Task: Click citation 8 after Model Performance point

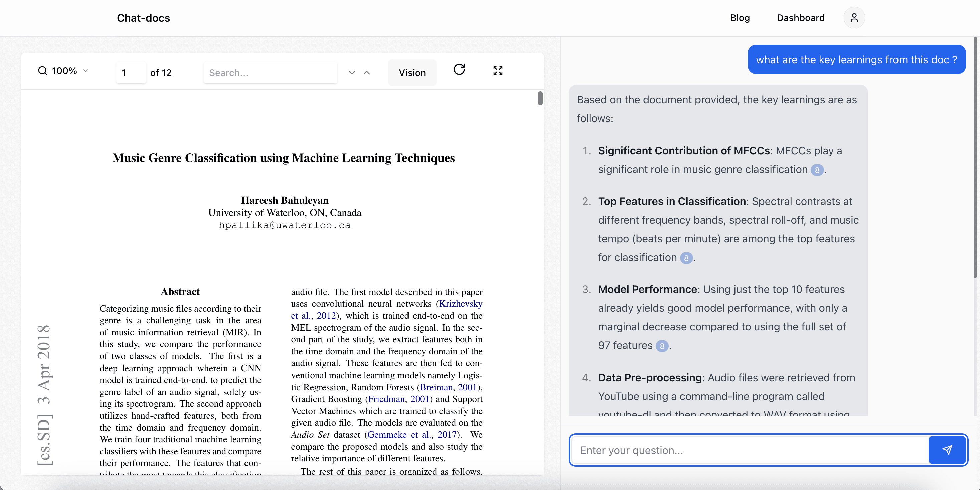Action: (662, 346)
